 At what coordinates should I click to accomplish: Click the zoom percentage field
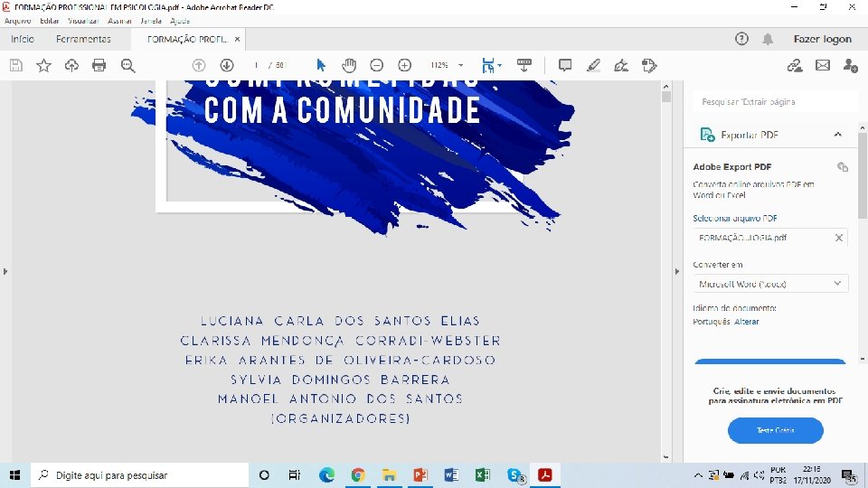click(439, 65)
